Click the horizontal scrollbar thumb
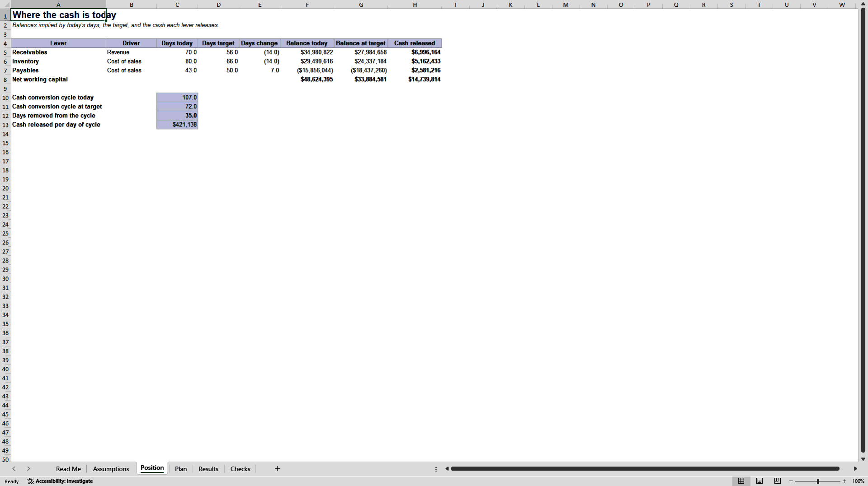Image resolution: width=868 pixels, height=486 pixels. 645,469
